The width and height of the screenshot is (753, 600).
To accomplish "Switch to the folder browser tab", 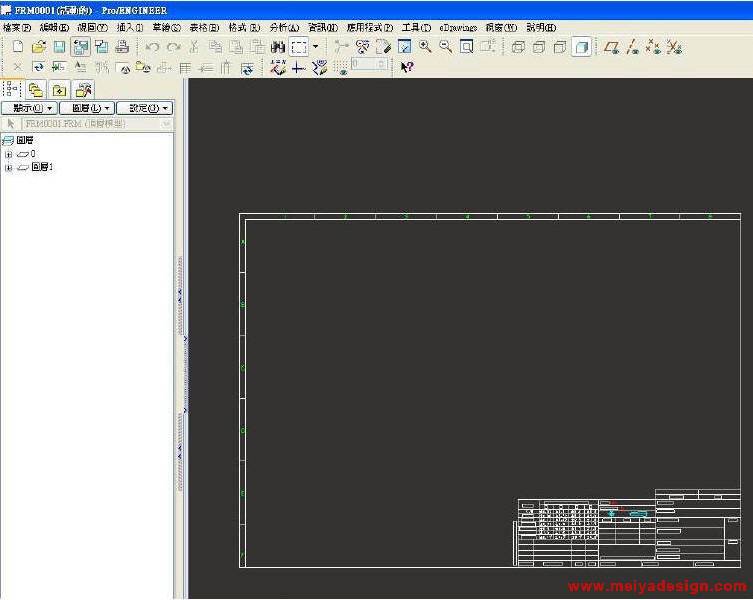I will click(x=36, y=90).
